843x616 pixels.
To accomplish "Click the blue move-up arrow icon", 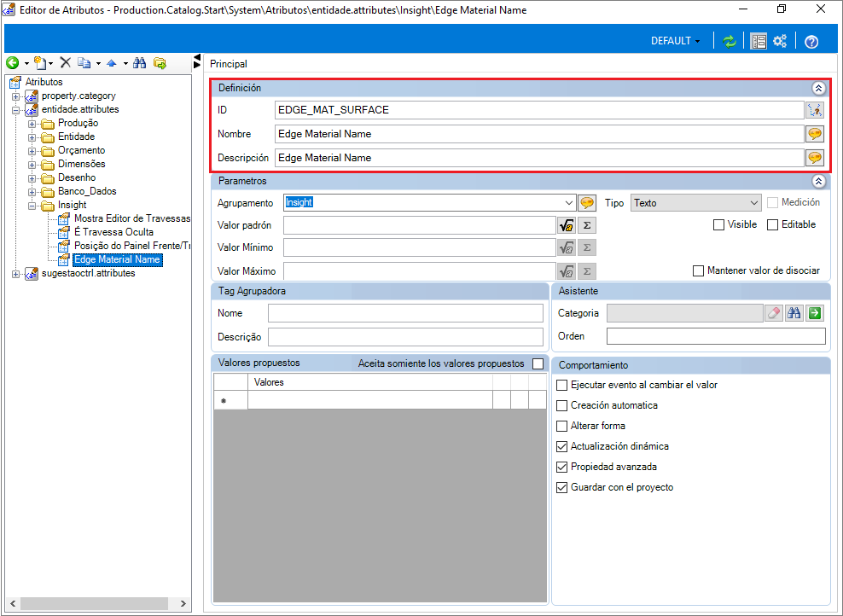I will pos(111,63).
